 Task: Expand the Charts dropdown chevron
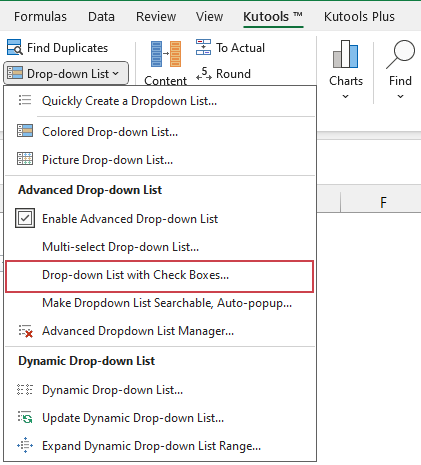pos(346,97)
